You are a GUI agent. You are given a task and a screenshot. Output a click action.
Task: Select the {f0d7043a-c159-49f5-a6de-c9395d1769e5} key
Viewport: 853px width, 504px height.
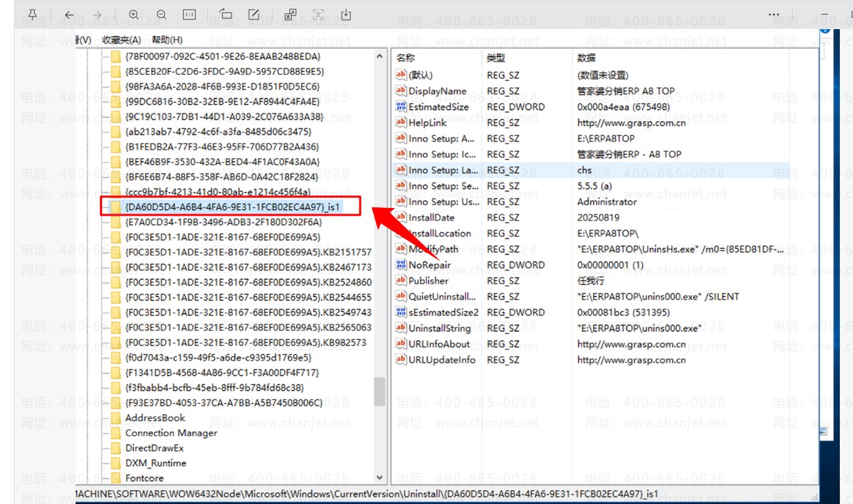(218, 358)
